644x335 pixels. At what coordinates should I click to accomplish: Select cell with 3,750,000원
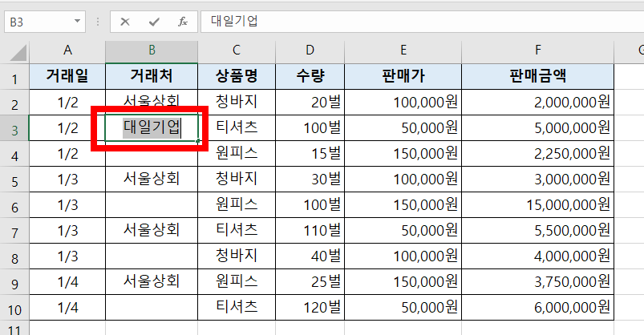[537, 281]
